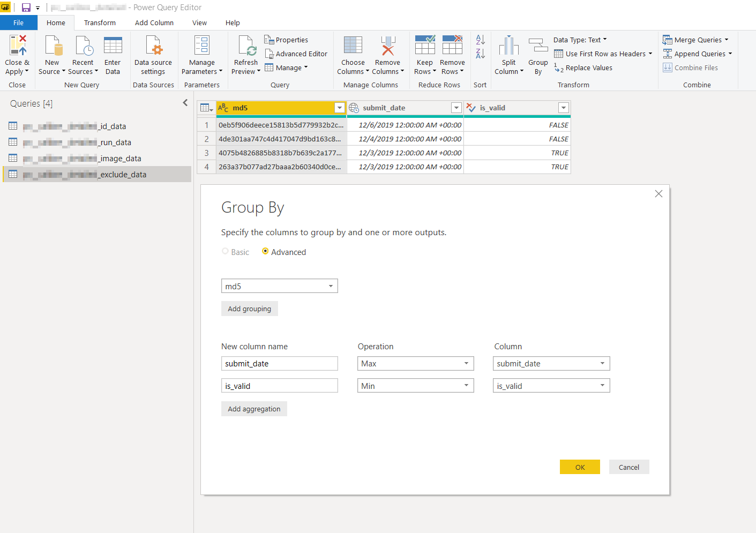Open the Advanced Editor
The height and width of the screenshot is (533, 756).
point(296,54)
